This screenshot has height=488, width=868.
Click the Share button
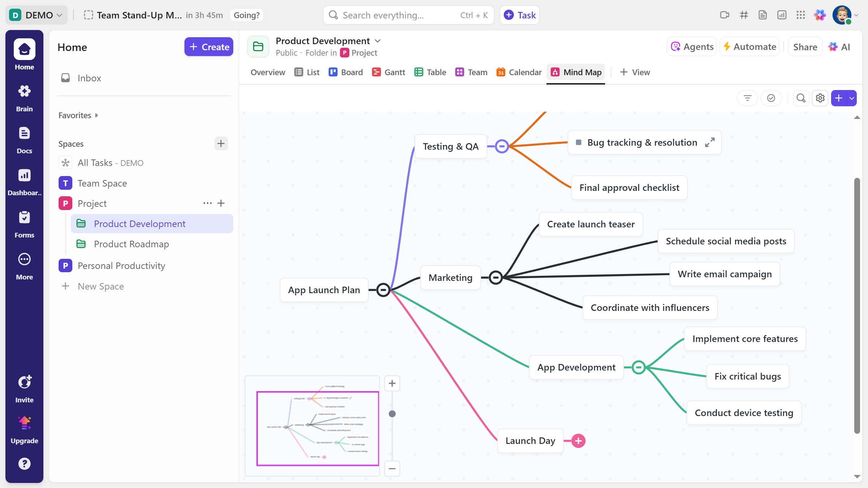point(805,47)
